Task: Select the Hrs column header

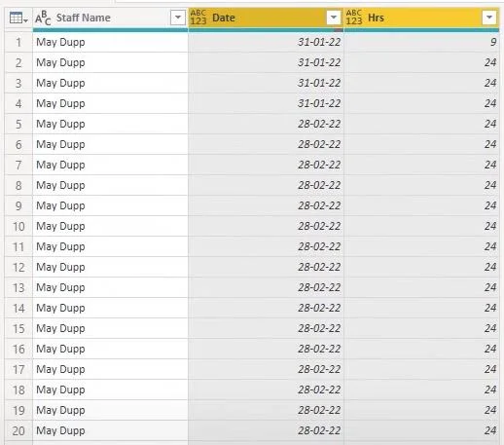Action: 421,18
